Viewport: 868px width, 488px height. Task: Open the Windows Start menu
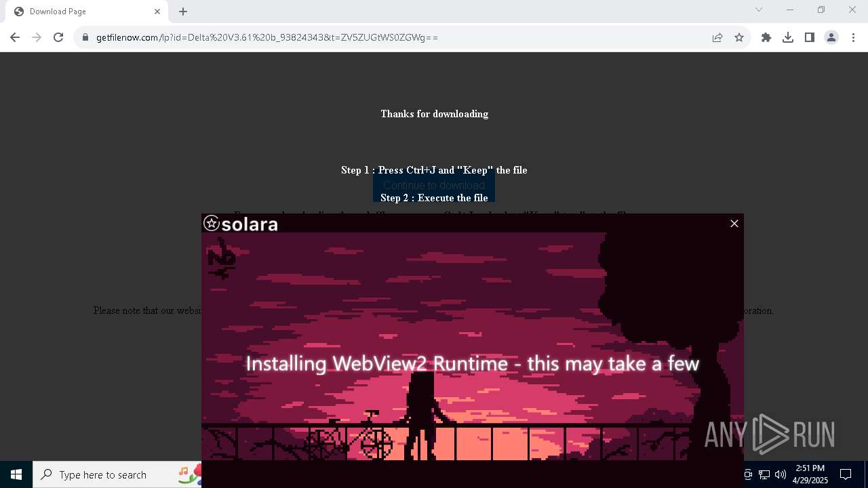pyautogui.click(x=16, y=474)
